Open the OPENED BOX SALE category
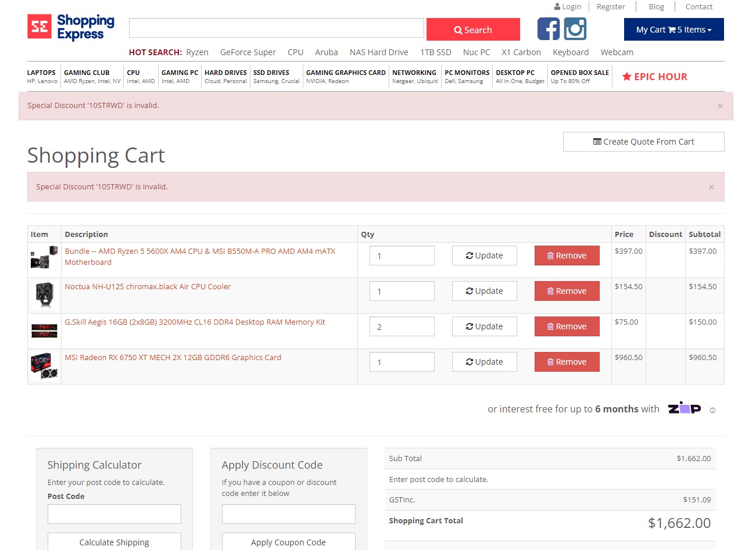This screenshot has width=756, height=550. click(x=580, y=76)
